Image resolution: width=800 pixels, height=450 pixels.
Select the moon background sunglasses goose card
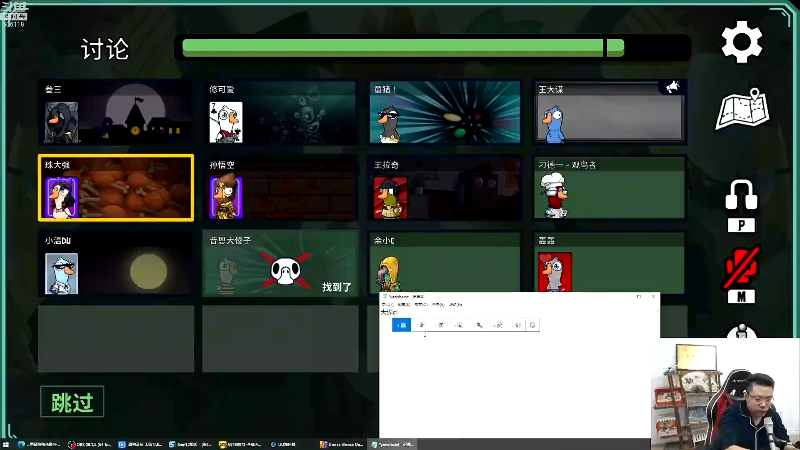point(116,263)
